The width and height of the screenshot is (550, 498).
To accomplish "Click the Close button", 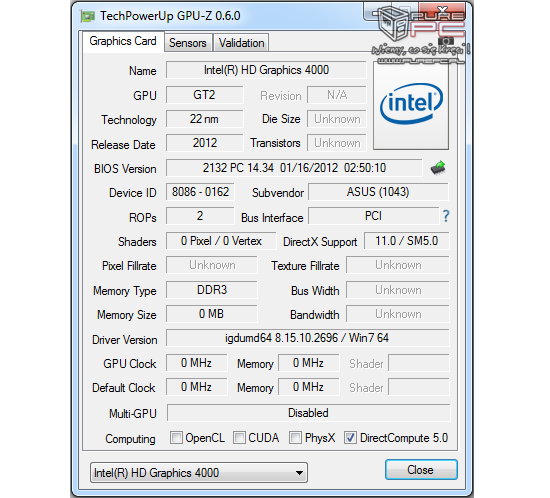I will click(421, 470).
